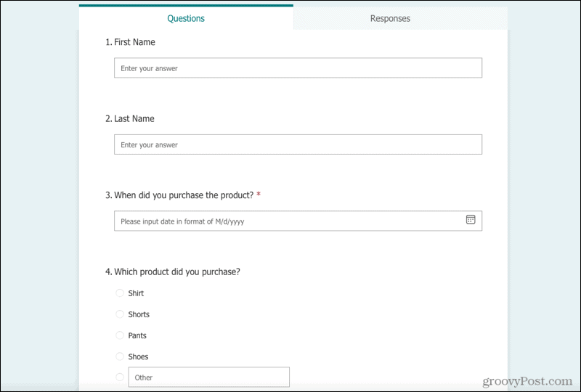Click the groovyPost.com watermark
Viewport: 581px width, 392px height.
528,381
